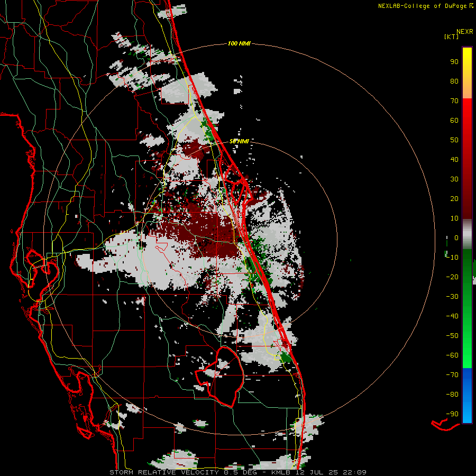The image size is (476, 476).
Task: Click the positive 20 knot scale label
Action: tap(454, 199)
